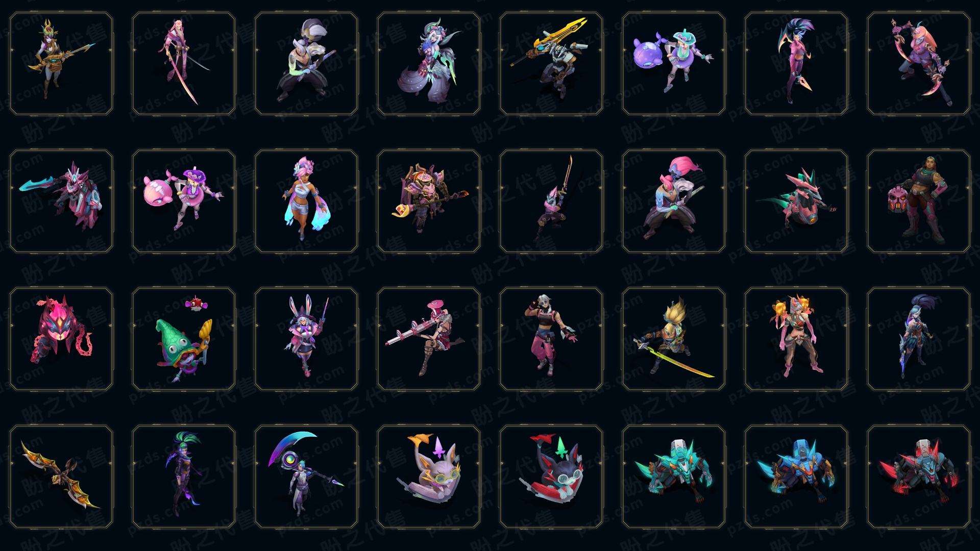This screenshot has width=980, height=551.
Task: Select the pink chained demon mask tile
Action: click(x=61, y=339)
